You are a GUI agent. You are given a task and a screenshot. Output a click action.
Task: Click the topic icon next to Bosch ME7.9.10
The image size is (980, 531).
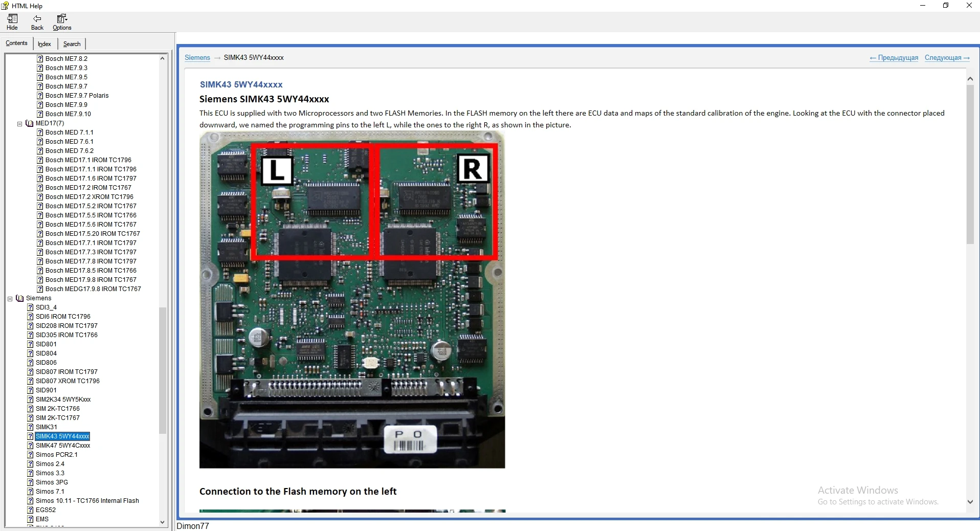pos(40,114)
